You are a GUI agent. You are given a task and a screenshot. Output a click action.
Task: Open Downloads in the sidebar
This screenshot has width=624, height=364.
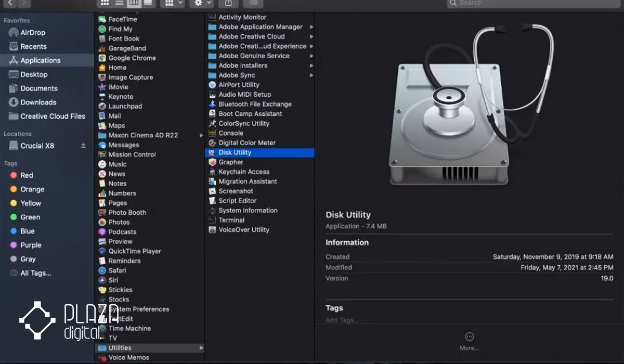click(x=38, y=102)
